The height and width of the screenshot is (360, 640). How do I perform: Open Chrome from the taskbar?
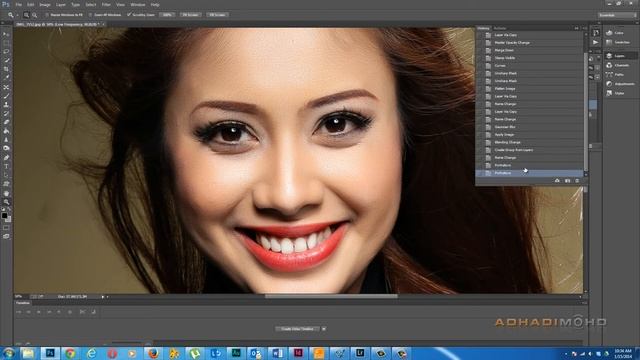click(x=70, y=353)
